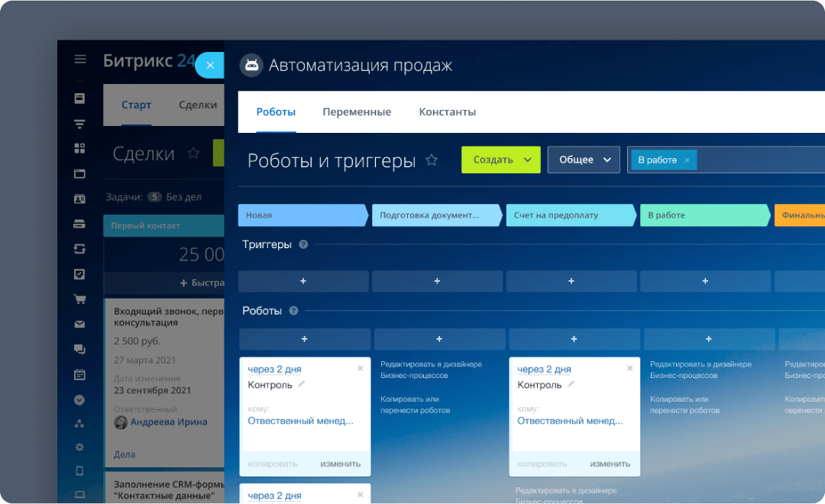Click the laptop icon at the sidebar bottom
825x504 pixels.
[79, 495]
